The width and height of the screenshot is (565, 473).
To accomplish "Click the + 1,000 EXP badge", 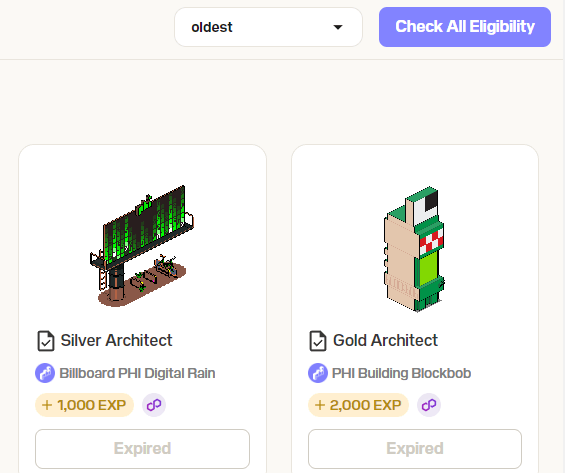I will tap(84, 405).
